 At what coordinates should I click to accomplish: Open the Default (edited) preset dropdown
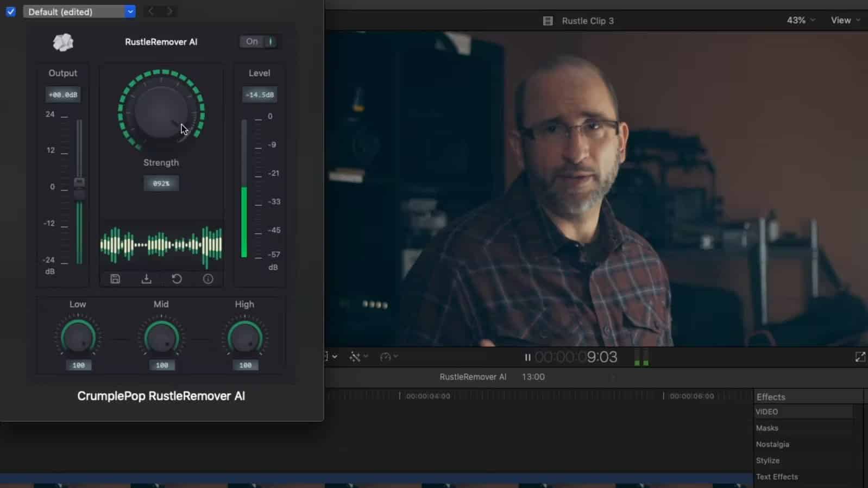79,11
